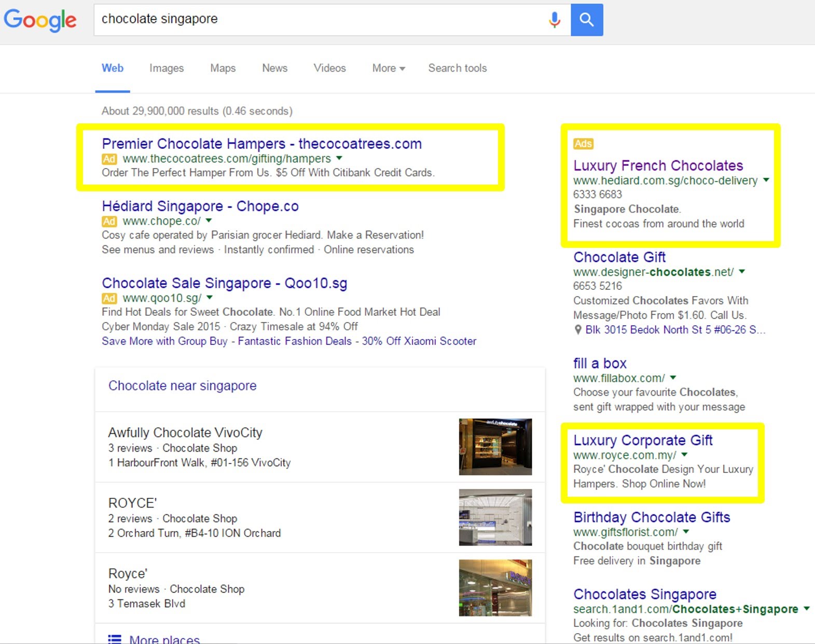Open Awfully Chocolate VivoCity listing
815x644 pixels.
[x=185, y=432]
